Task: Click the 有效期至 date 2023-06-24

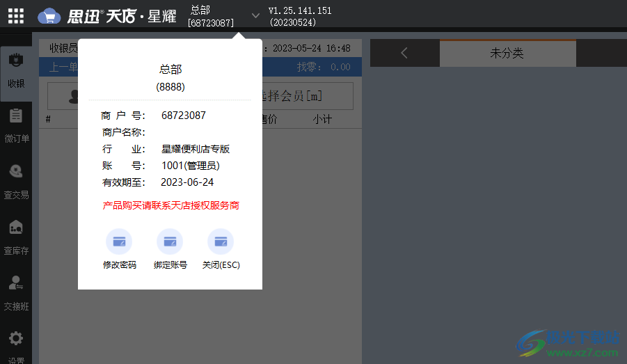Action: (x=187, y=182)
